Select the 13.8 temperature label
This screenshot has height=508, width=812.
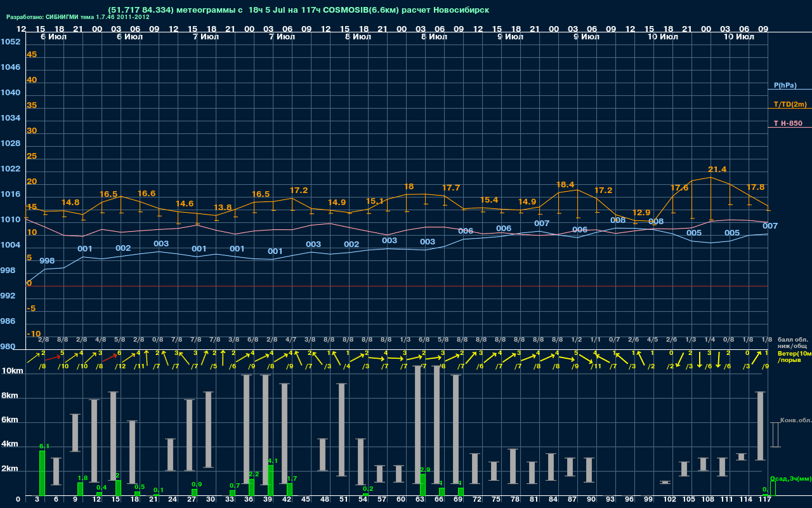(223, 208)
